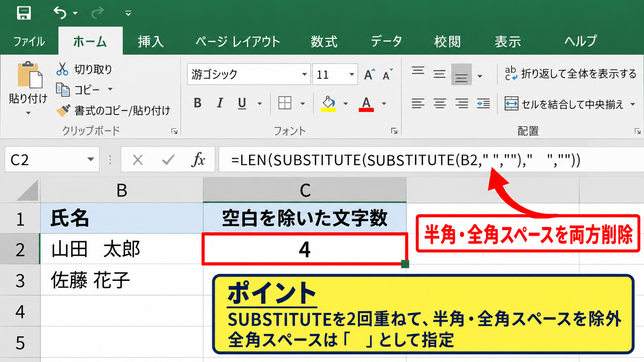Click the formula confirm checkmark button
This screenshot has width=644, height=362.
pyautogui.click(x=168, y=160)
